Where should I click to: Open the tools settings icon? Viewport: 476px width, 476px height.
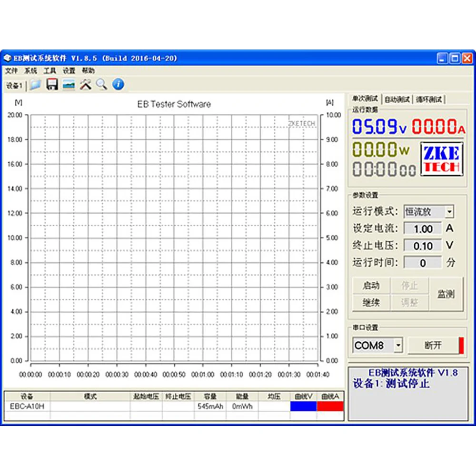85,85
